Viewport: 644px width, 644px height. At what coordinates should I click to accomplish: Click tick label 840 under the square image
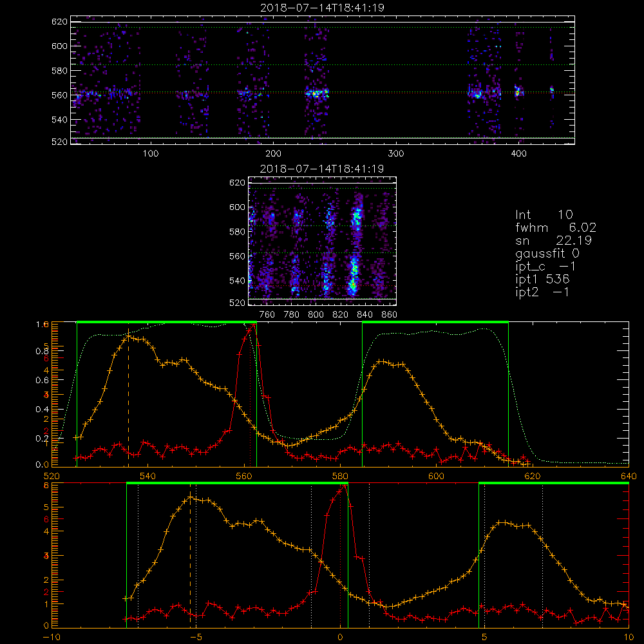click(x=365, y=315)
